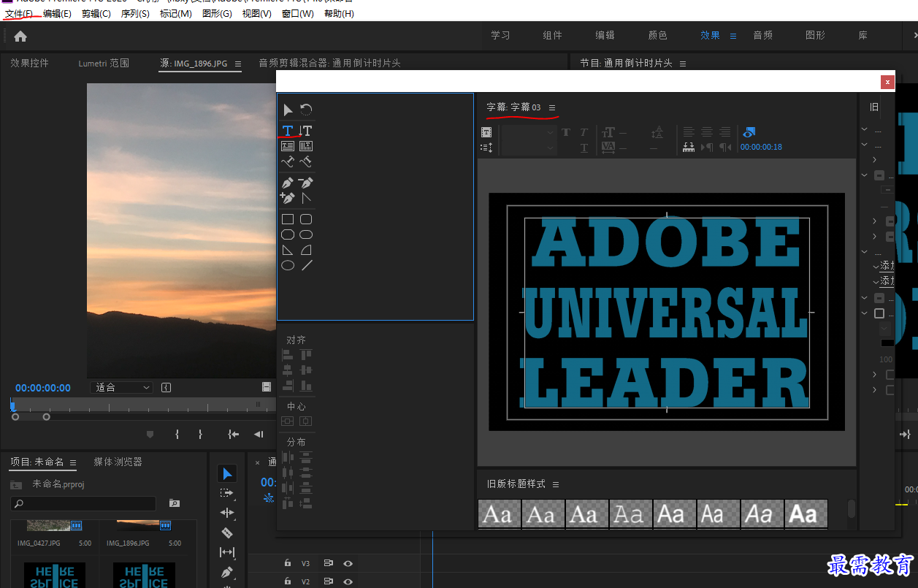The height and width of the screenshot is (588, 918).
Task: Open the 项目: 未命名 panel menu
Action: click(73, 462)
